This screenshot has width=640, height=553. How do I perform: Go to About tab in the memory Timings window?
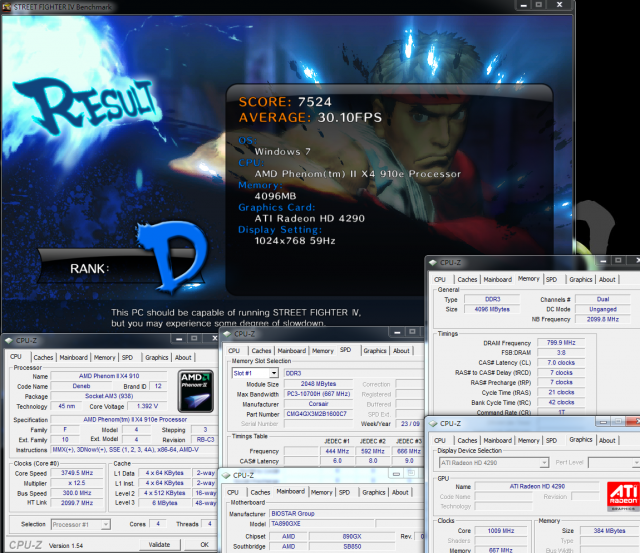[x=607, y=280]
